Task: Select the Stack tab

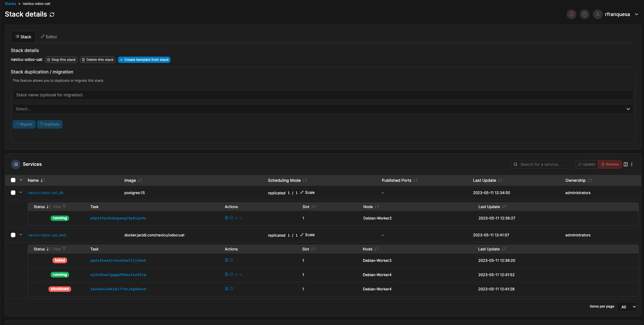Action: click(23, 37)
